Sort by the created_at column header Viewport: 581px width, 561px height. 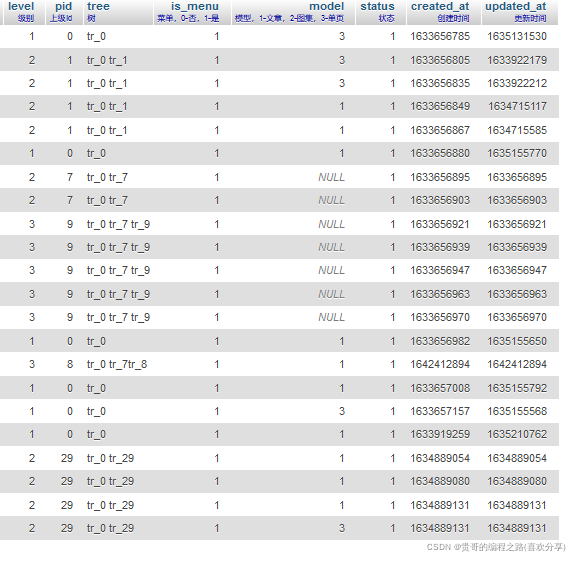point(440,6)
